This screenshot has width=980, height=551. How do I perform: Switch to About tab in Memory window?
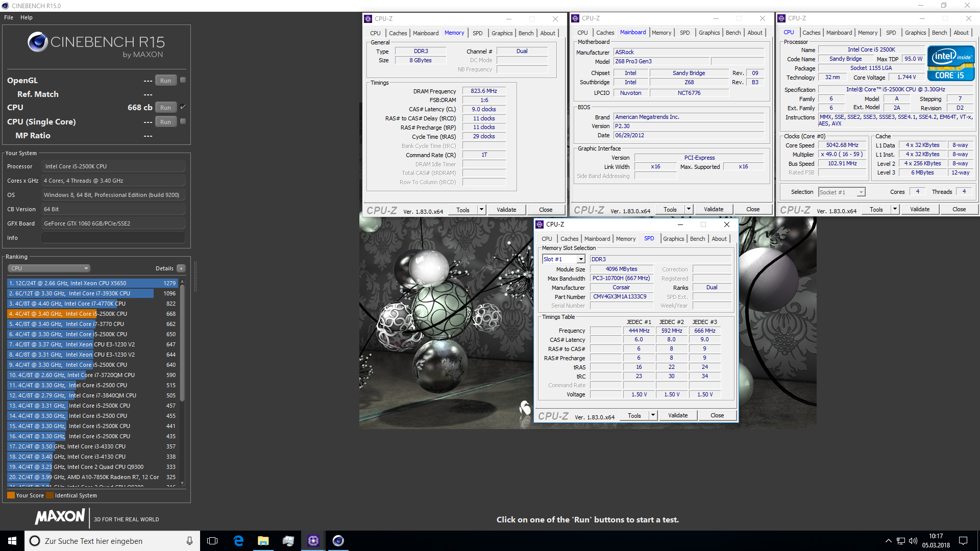(548, 33)
